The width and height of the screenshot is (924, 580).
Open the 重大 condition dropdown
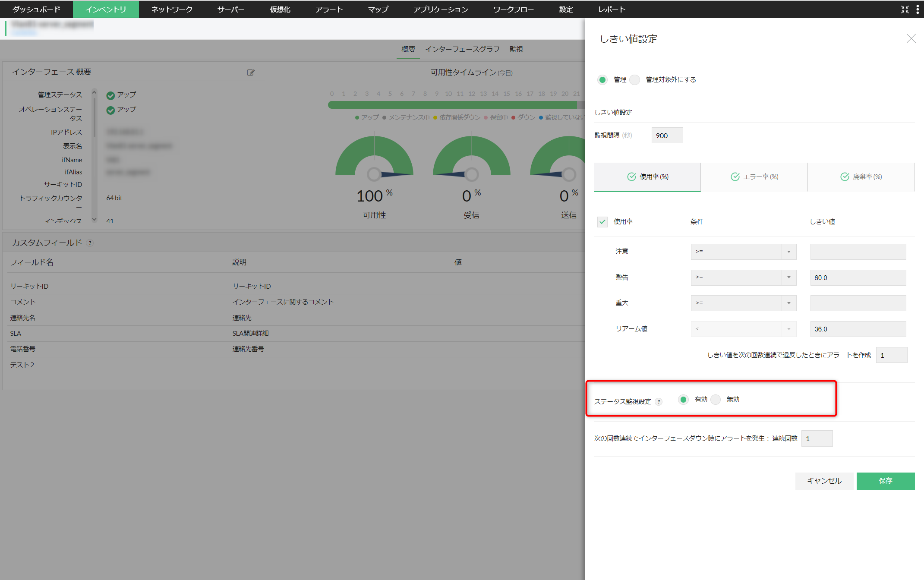pos(743,303)
